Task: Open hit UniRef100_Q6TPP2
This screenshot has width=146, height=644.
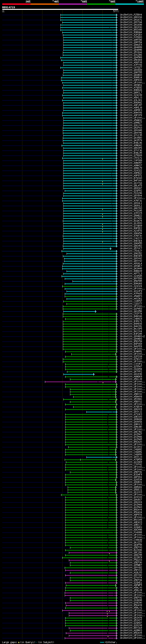Action: pyautogui.click(x=131, y=371)
